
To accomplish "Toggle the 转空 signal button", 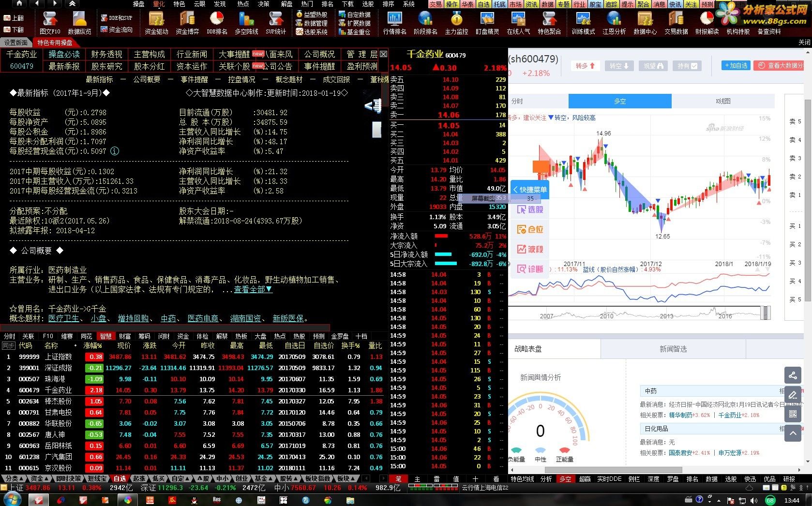I will tap(619, 66).
